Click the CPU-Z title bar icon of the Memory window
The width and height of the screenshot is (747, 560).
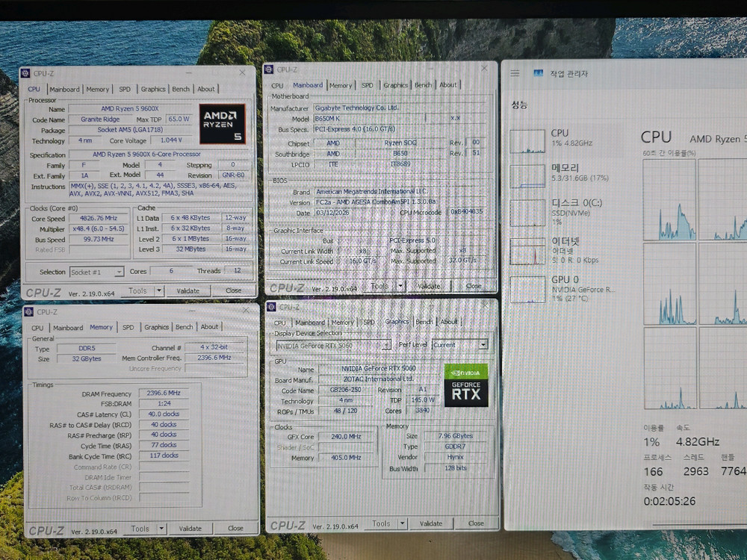(x=28, y=312)
